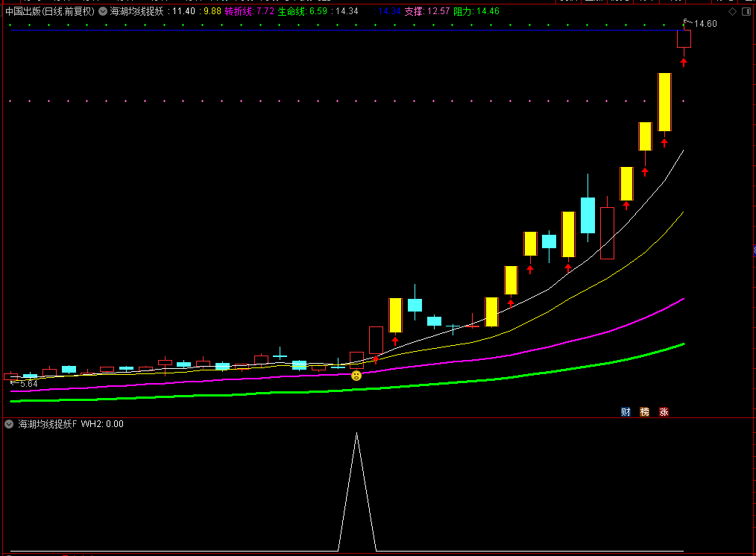Click the red arrow below the last candle

(x=684, y=62)
